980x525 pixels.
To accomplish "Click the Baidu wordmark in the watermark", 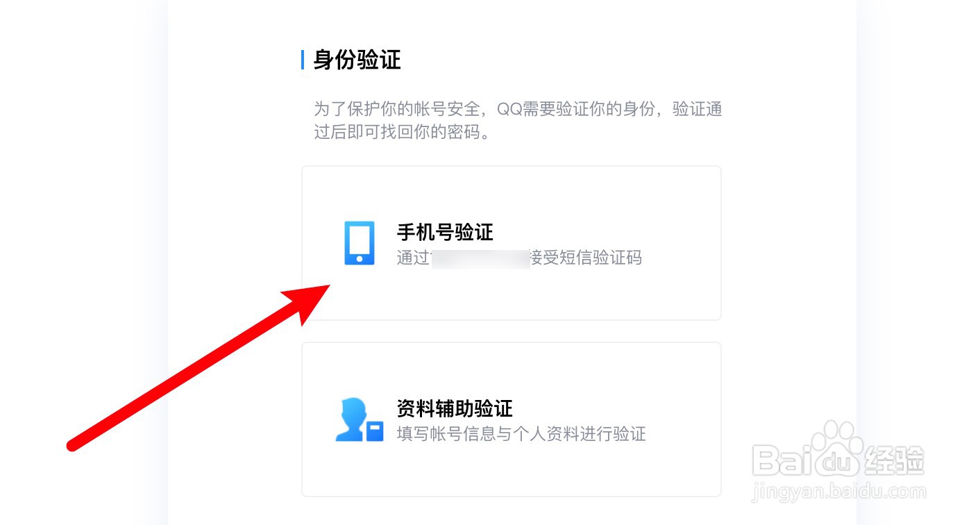I will coord(806,459).
